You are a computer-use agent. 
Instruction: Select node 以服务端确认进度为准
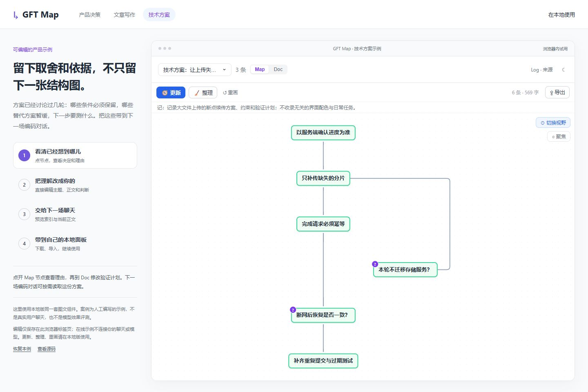point(323,133)
